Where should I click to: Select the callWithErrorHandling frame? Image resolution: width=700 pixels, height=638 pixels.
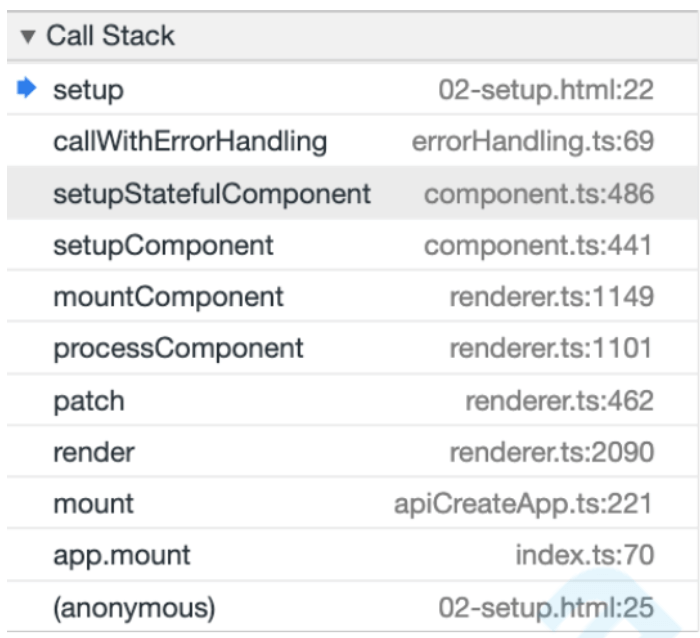point(190,142)
